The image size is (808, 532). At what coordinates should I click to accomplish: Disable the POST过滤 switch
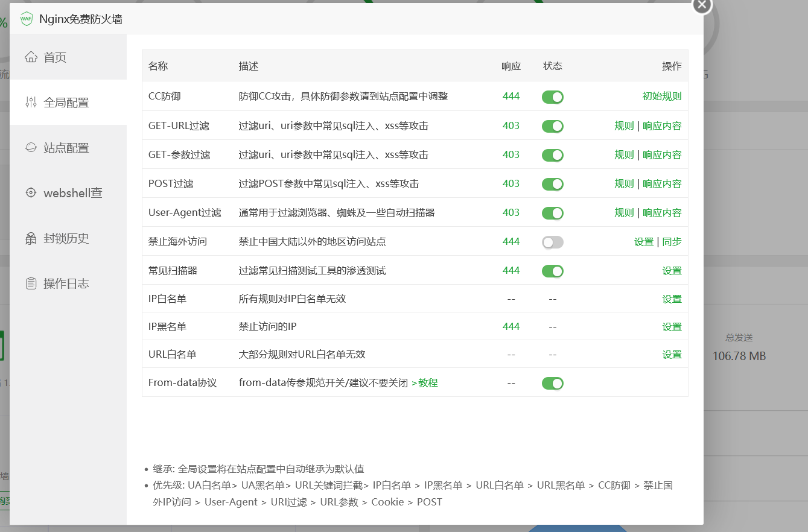point(552,184)
